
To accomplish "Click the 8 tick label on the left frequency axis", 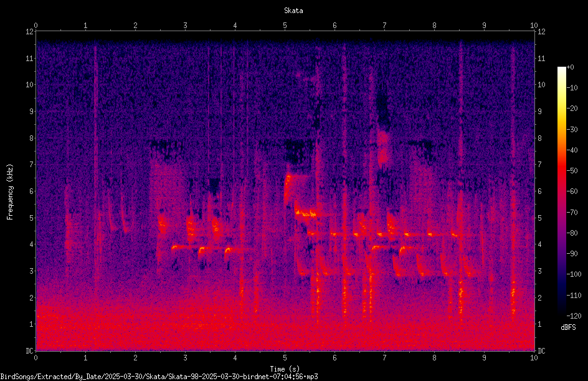I will [x=31, y=138].
